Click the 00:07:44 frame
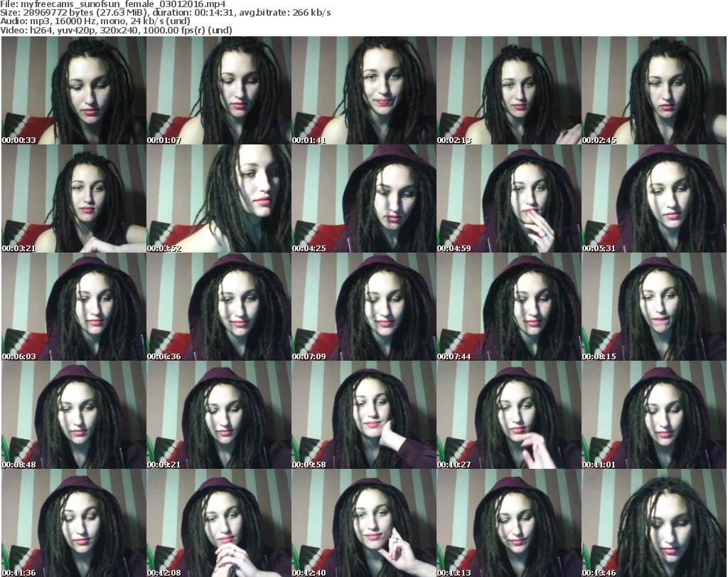 pos(509,307)
